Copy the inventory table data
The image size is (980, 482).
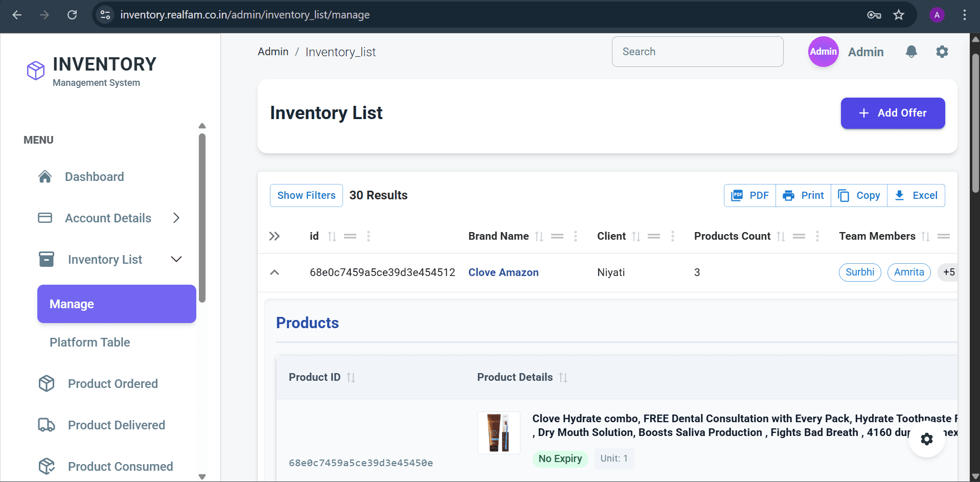[860, 195]
